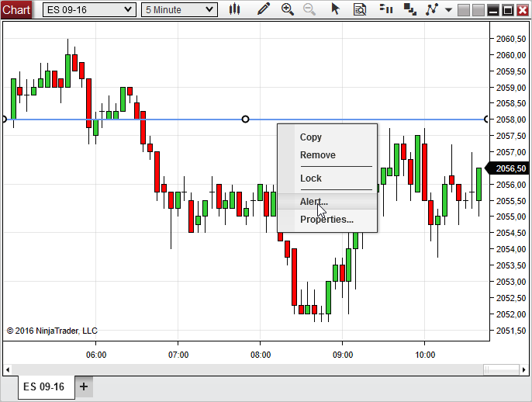Open Alert... from the context menu
The height and width of the screenshot is (402, 532).
coord(314,202)
